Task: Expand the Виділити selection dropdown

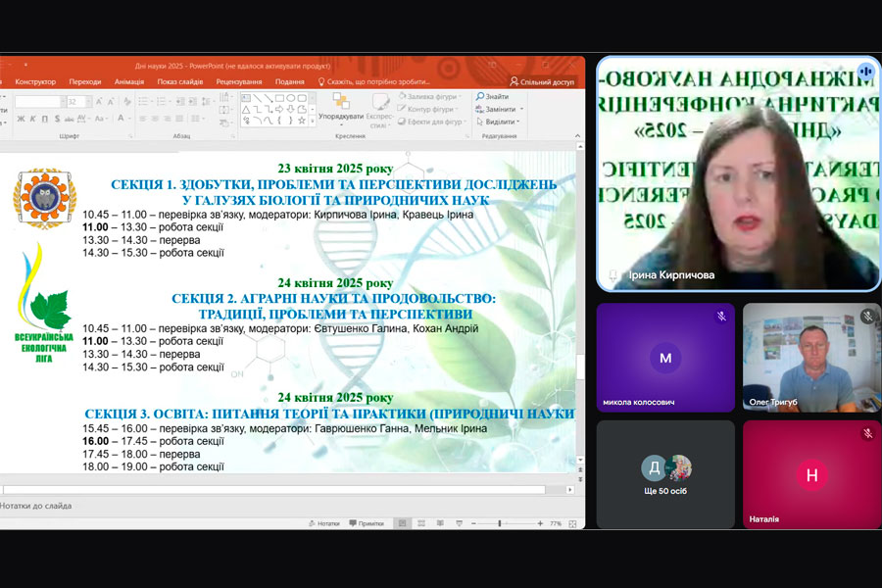Action: tap(520, 122)
